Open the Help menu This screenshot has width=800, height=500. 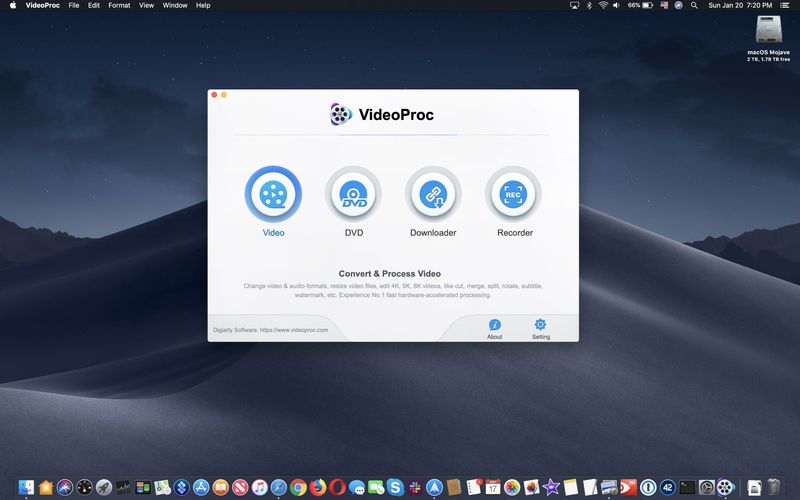203,5
